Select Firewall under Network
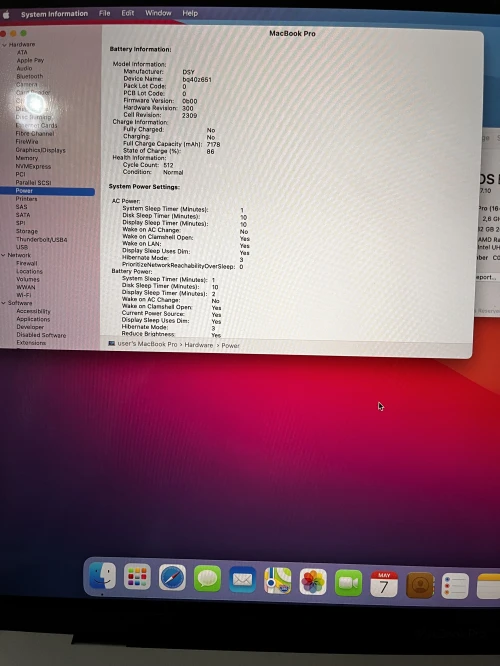500x666 pixels. [x=26, y=263]
